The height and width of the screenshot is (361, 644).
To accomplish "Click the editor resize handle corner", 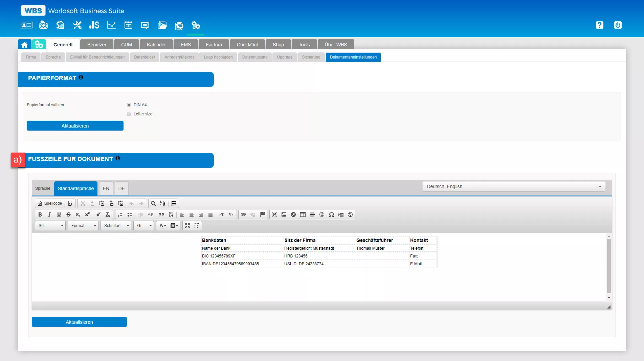I will (x=609, y=307).
